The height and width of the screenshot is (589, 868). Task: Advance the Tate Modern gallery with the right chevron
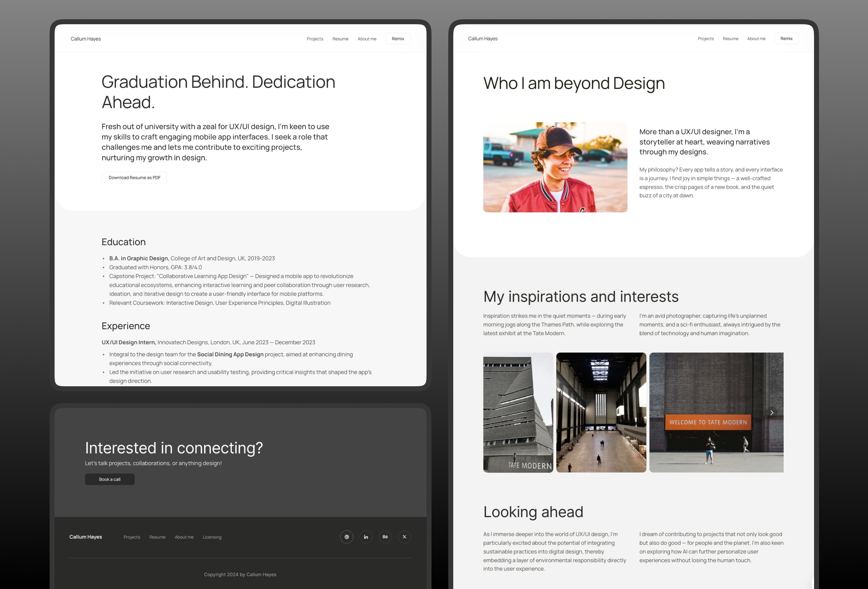click(772, 413)
